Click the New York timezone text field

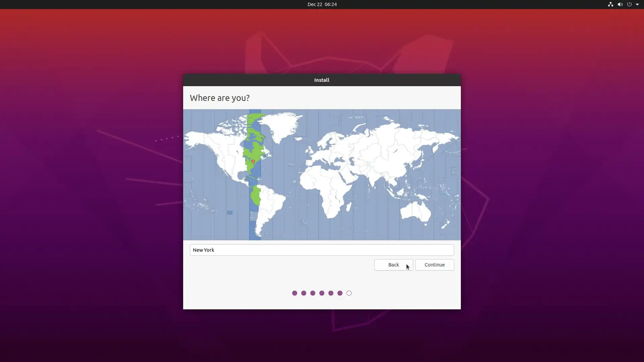(x=322, y=250)
